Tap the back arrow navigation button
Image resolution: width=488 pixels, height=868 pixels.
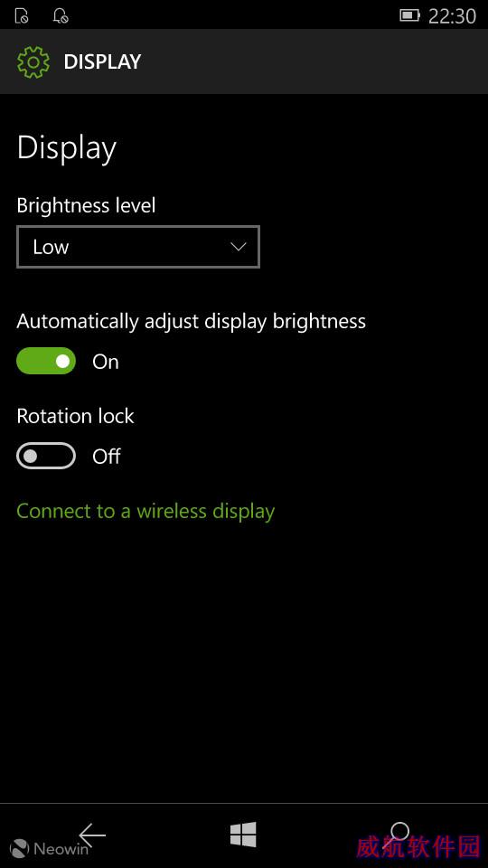[x=92, y=834]
